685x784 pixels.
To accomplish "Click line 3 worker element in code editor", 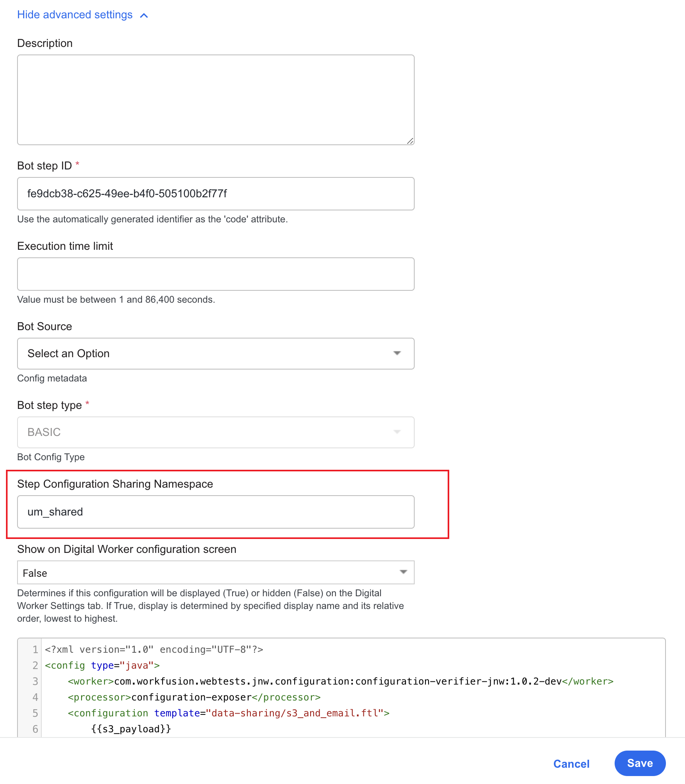I will (x=340, y=681).
